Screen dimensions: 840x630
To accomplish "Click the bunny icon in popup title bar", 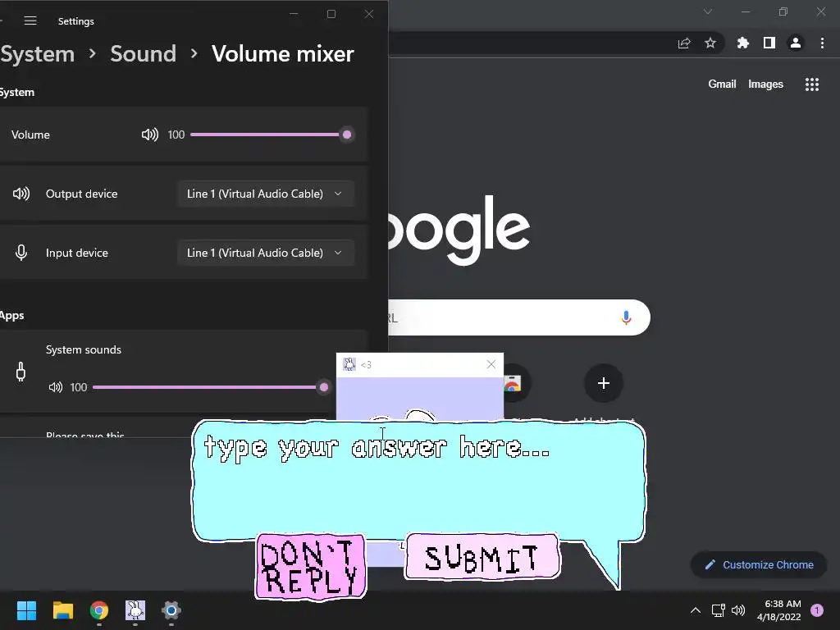I will pyautogui.click(x=349, y=364).
